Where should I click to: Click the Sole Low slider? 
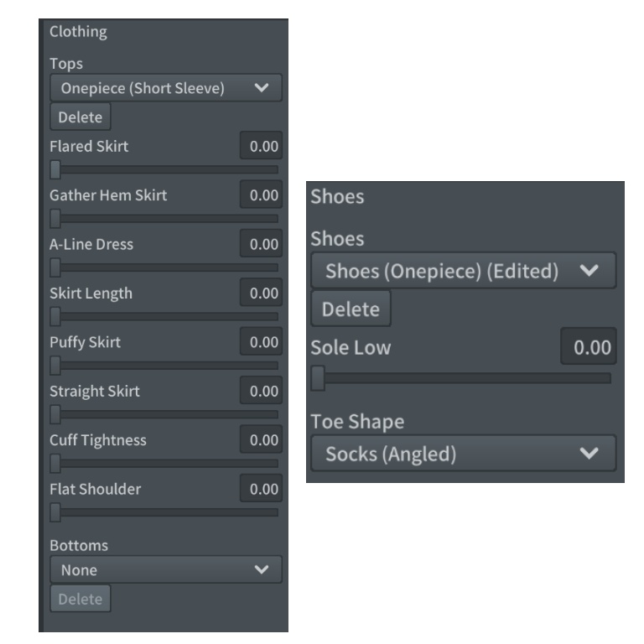coord(319,378)
